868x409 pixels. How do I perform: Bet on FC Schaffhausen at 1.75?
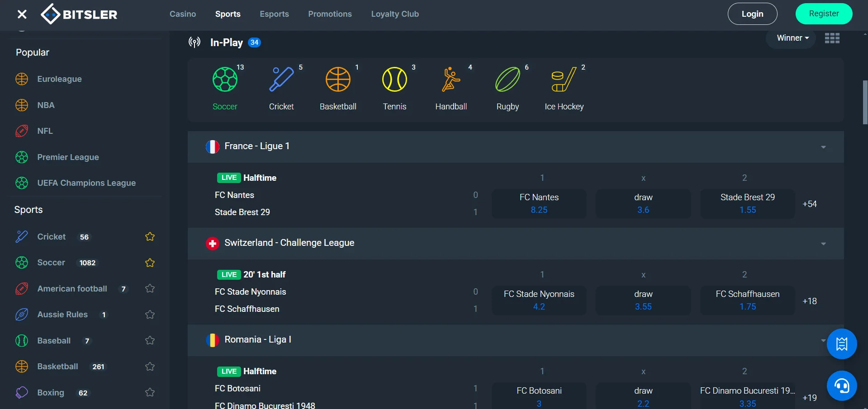point(748,301)
